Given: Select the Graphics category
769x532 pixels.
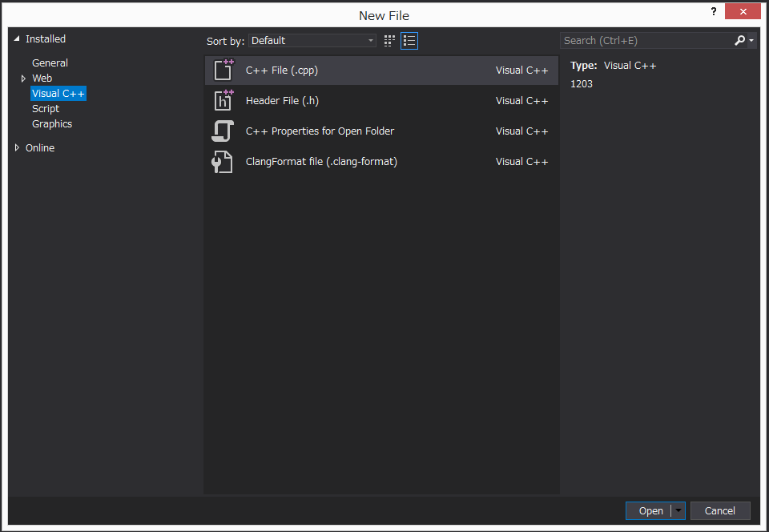Looking at the screenshot, I should coord(52,123).
